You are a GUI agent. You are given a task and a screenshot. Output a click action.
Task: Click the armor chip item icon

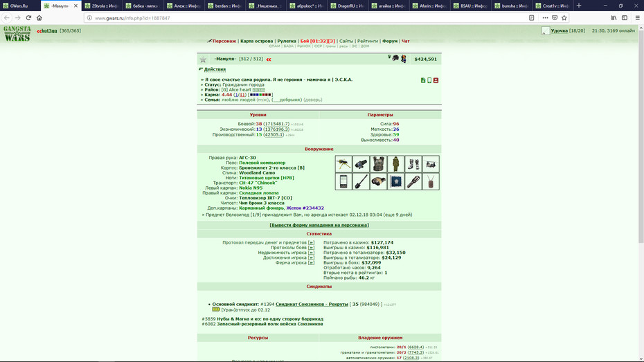pyautogui.click(x=395, y=181)
